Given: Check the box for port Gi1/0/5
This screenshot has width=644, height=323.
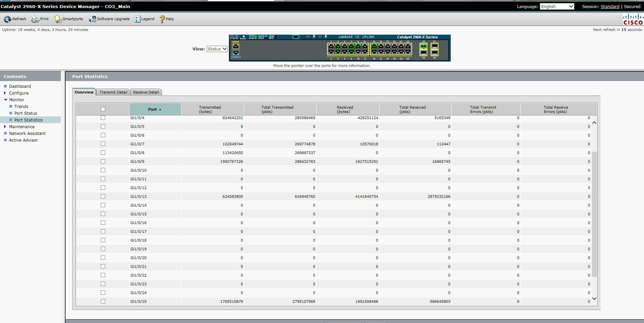Looking at the screenshot, I should pyautogui.click(x=103, y=127).
